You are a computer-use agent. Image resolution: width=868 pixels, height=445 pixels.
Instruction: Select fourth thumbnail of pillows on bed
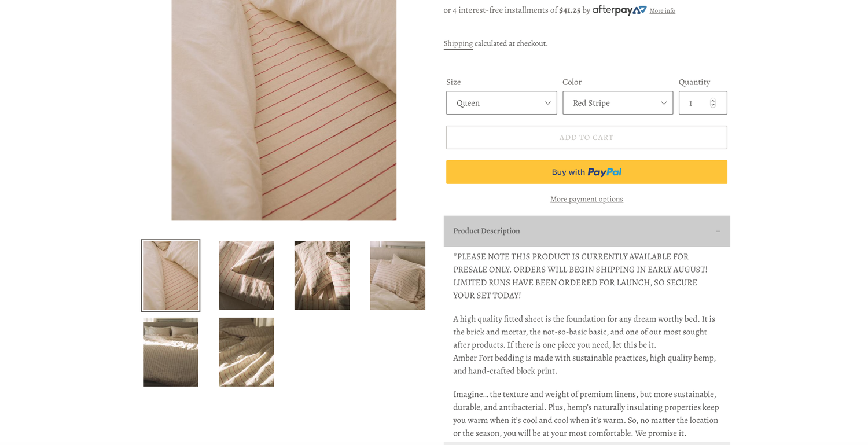[398, 275]
